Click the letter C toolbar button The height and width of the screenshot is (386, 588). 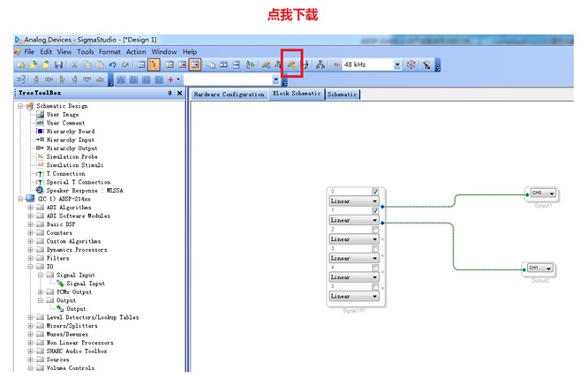click(147, 79)
